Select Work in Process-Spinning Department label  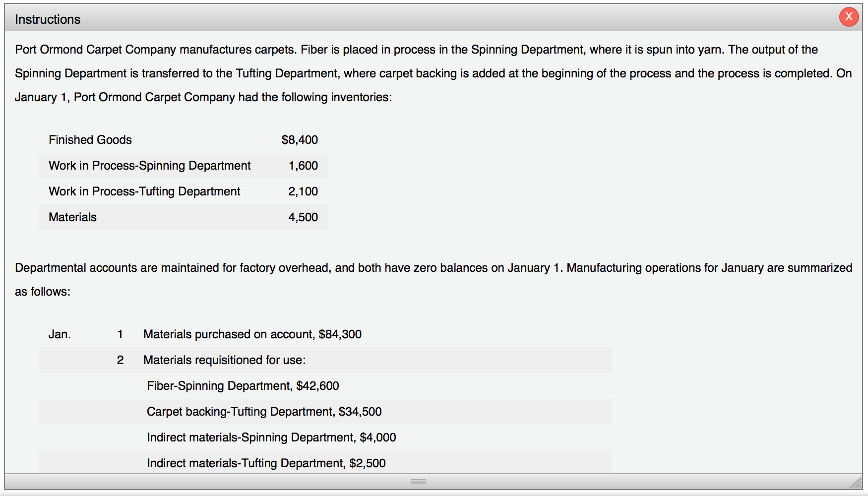coord(150,166)
